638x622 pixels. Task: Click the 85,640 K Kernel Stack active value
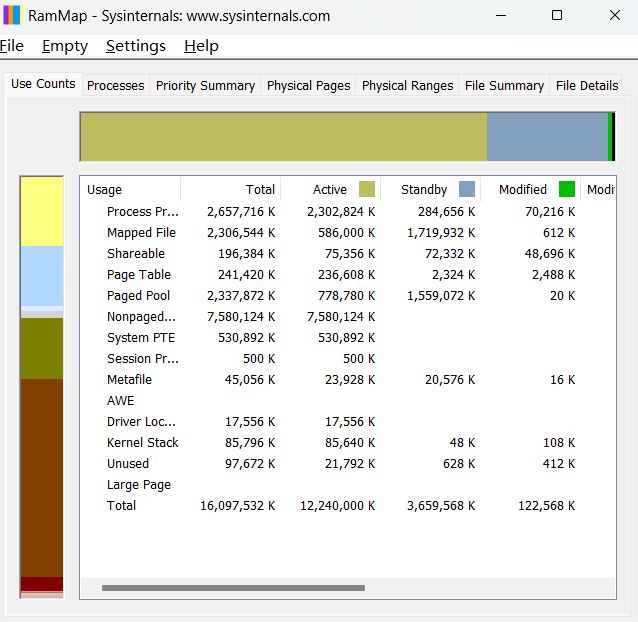point(350,443)
